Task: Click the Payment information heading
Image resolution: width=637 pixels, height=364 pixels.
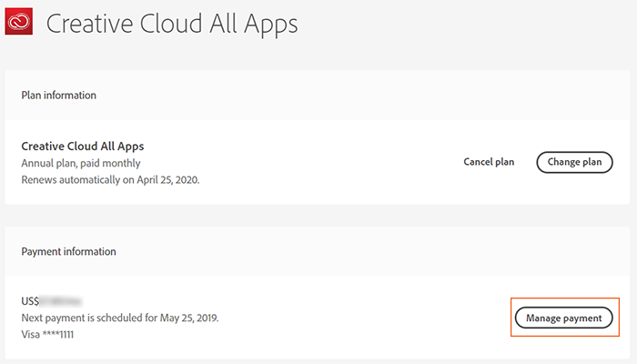Action: [x=68, y=251]
